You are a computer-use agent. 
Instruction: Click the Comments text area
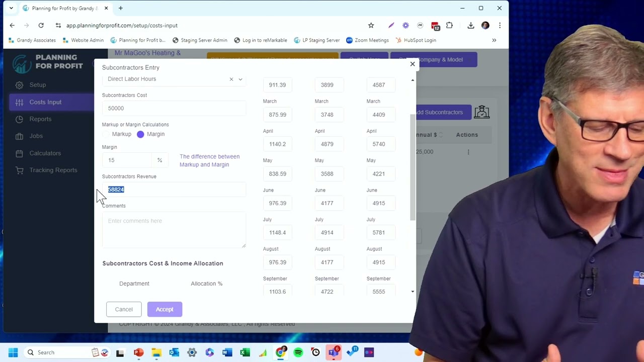(174, 230)
